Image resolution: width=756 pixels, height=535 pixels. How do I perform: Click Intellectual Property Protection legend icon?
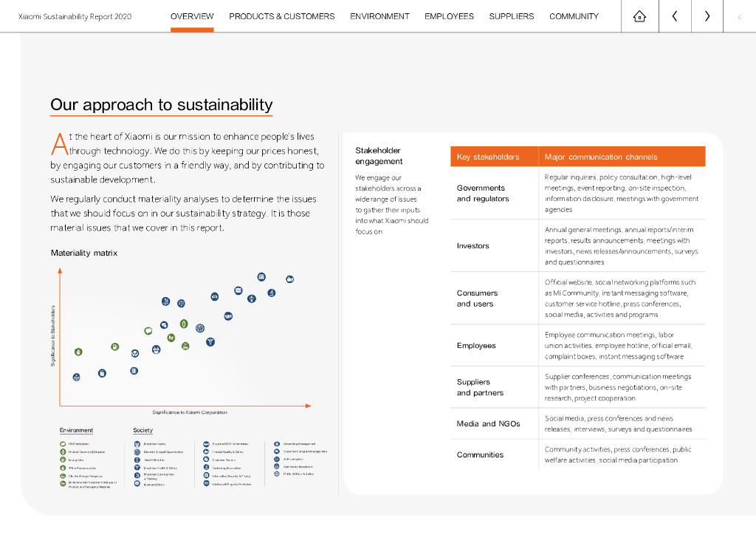207,483
